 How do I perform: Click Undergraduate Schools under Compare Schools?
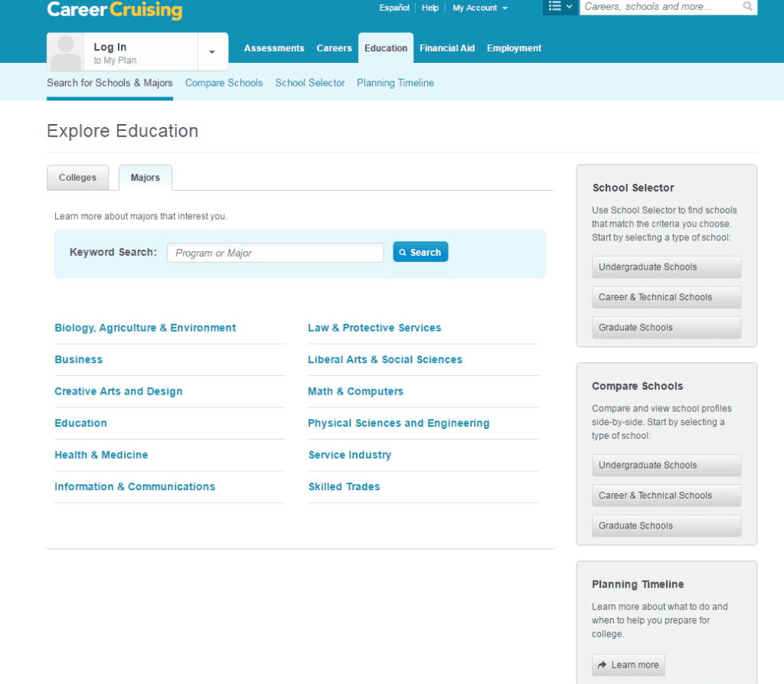coord(667,466)
